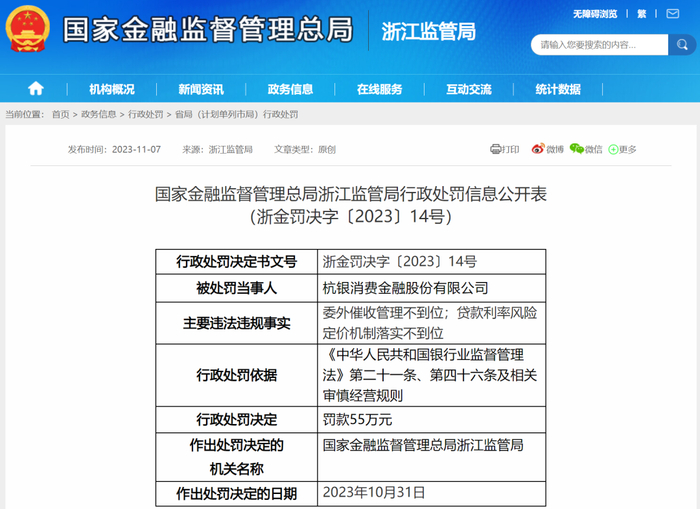Viewport: 700px width, 509px height.
Task: Open the 机构概况 menu
Action: (112, 89)
